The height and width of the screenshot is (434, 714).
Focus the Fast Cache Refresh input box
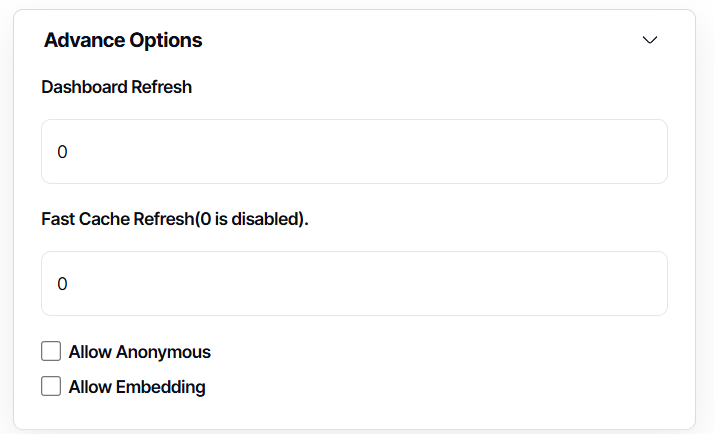(x=354, y=284)
